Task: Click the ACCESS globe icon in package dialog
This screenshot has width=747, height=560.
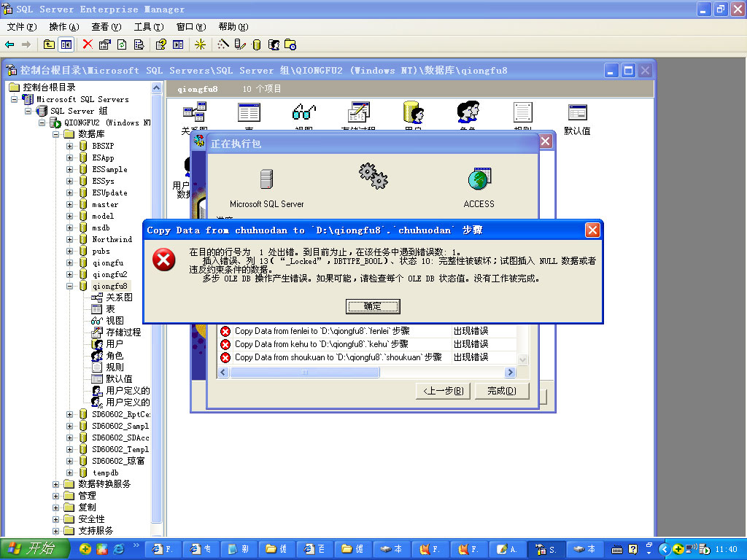Action: [x=479, y=179]
